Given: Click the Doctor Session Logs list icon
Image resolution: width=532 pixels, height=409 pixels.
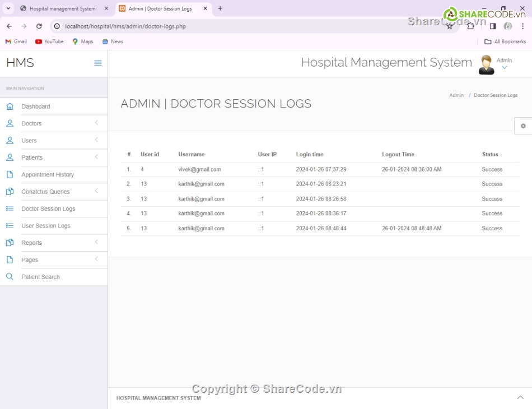Looking at the screenshot, I should tap(10, 208).
